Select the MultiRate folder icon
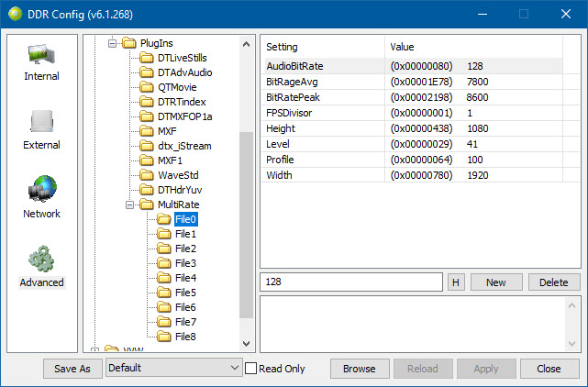This screenshot has height=387, width=588. [x=146, y=205]
